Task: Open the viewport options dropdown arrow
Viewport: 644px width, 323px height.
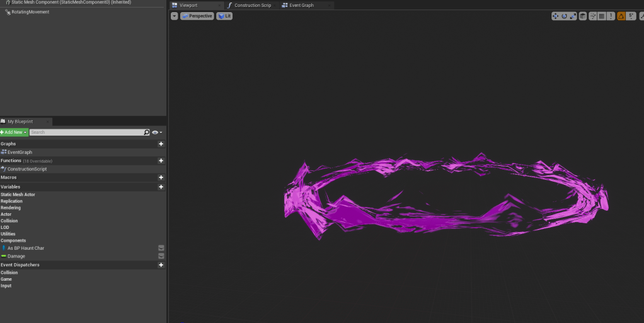Action: click(x=175, y=16)
